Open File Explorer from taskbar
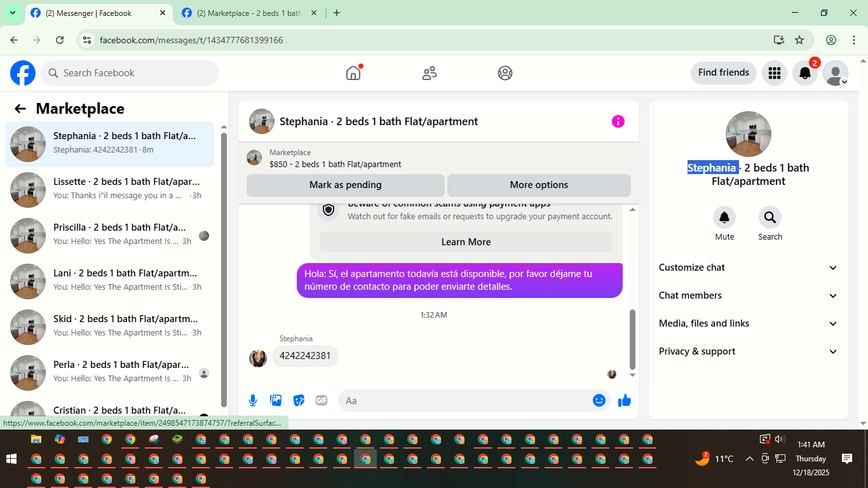The height and width of the screenshot is (488, 868). tap(36, 439)
